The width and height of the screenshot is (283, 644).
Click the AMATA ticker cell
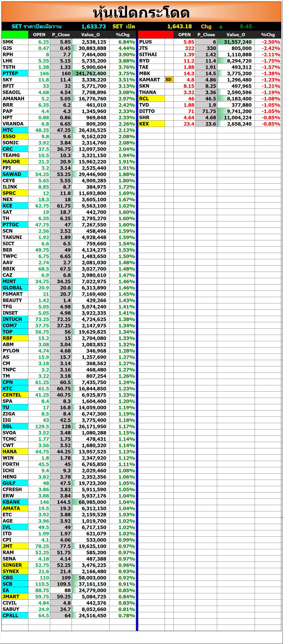click(15, 508)
